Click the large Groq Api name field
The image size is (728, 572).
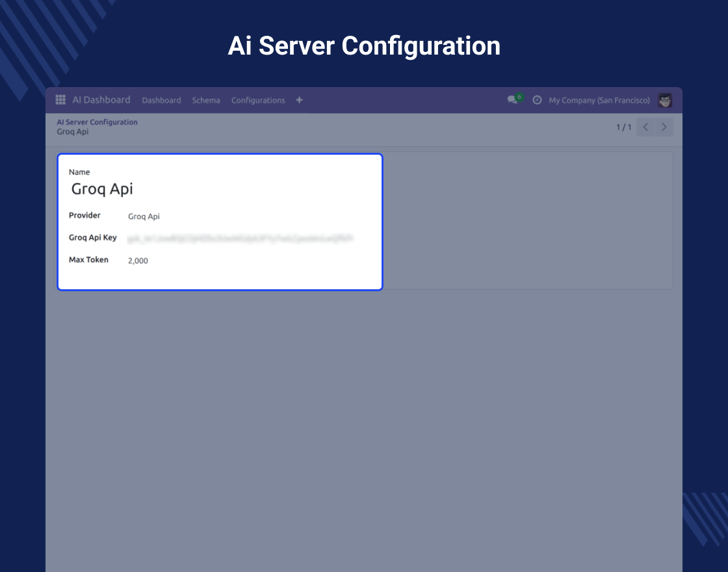pyautogui.click(x=102, y=189)
